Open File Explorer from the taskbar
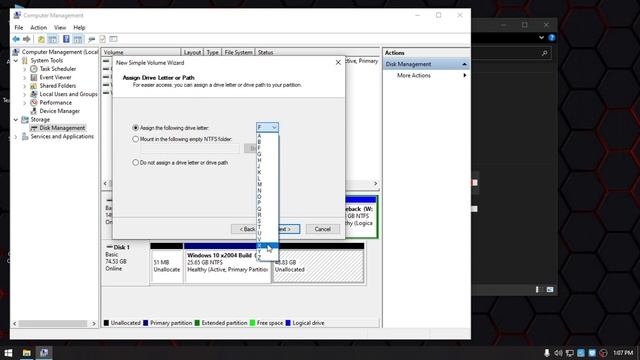 coord(27,353)
